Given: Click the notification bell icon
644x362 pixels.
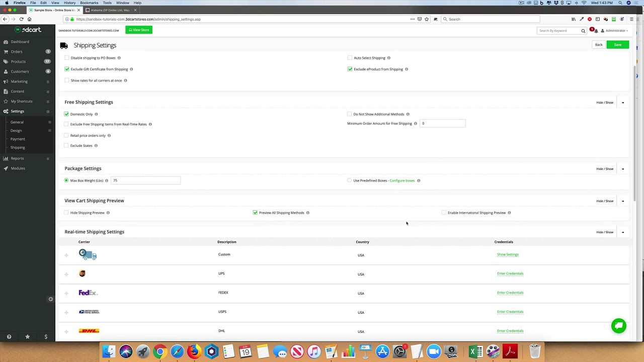Looking at the screenshot, I should point(596,31).
